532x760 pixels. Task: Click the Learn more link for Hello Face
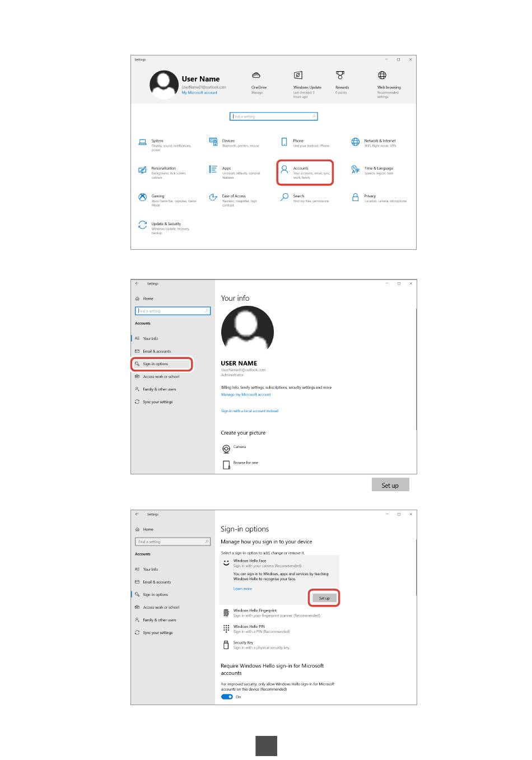pyautogui.click(x=242, y=589)
